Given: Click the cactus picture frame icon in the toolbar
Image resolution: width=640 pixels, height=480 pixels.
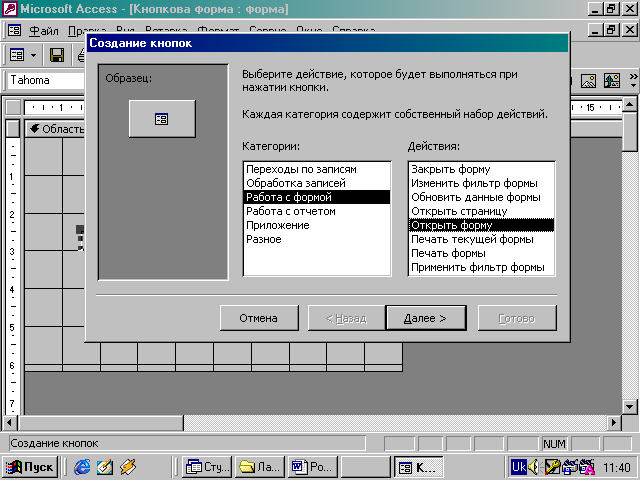Looking at the screenshot, I should 612,81.
